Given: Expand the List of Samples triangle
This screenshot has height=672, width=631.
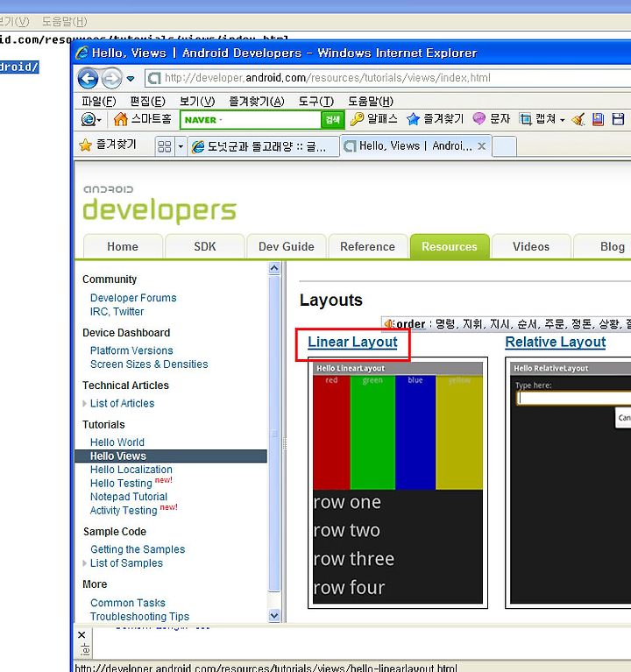Looking at the screenshot, I should coord(84,563).
